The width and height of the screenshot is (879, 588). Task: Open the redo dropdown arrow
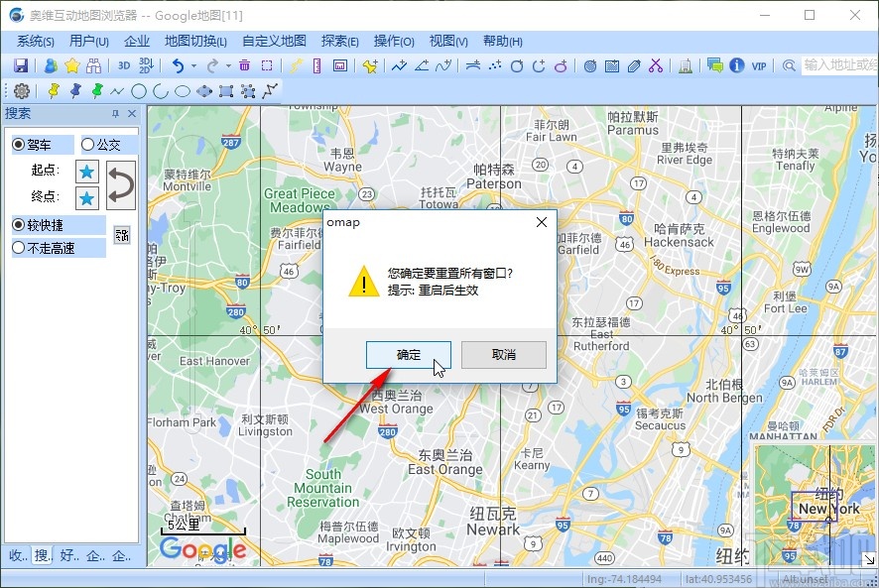tap(226, 65)
